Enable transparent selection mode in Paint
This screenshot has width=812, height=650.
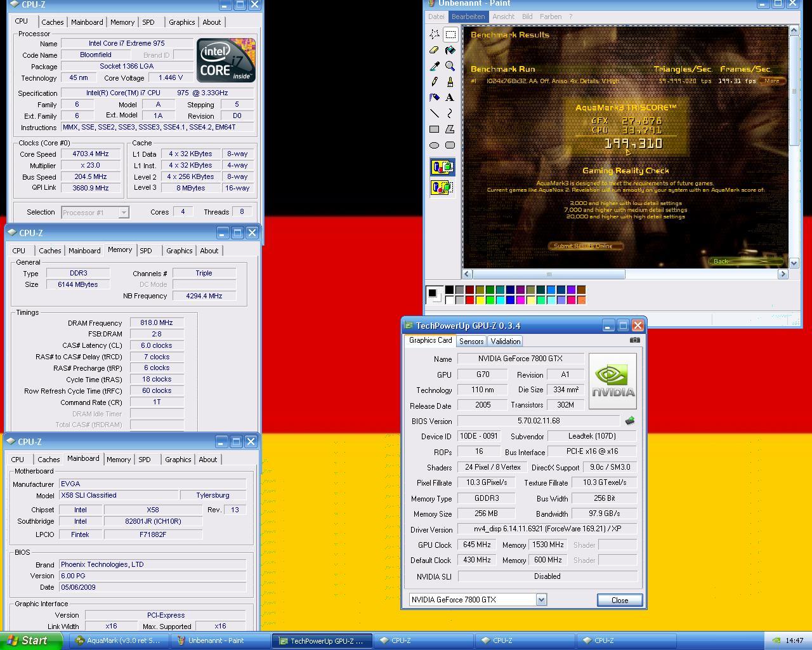(442, 188)
